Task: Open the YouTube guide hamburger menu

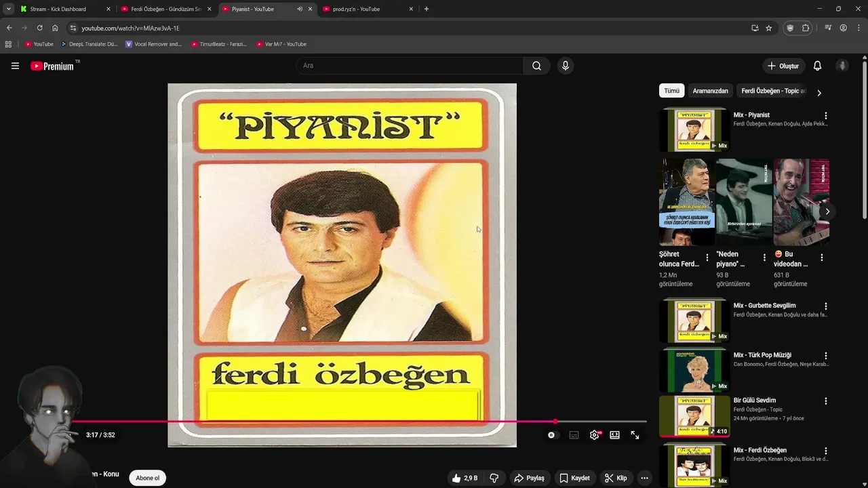Action: [x=15, y=66]
